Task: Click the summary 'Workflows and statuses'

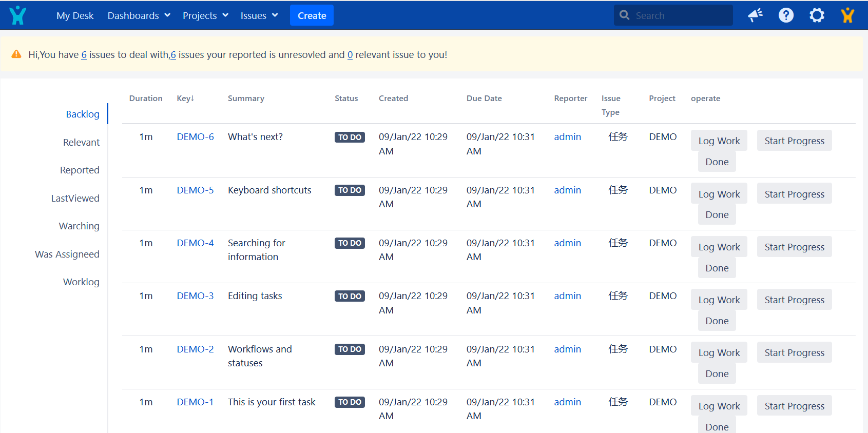Action: coord(260,356)
